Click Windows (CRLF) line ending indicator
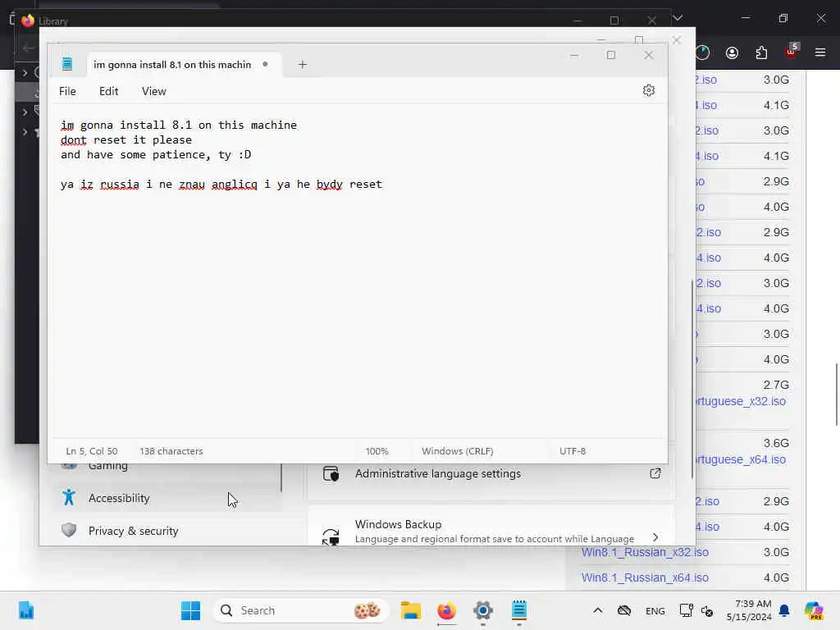This screenshot has height=630, width=840. pos(457,451)
